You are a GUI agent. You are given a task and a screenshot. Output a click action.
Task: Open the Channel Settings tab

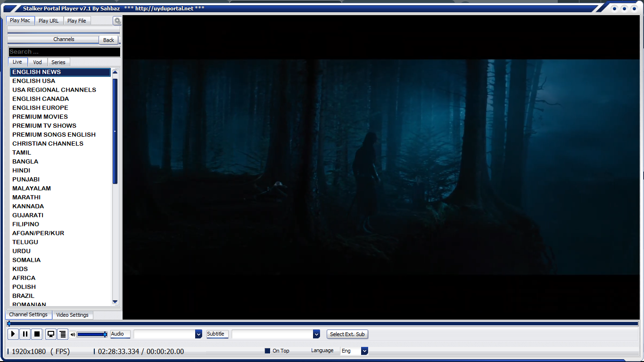coord(28,314)
